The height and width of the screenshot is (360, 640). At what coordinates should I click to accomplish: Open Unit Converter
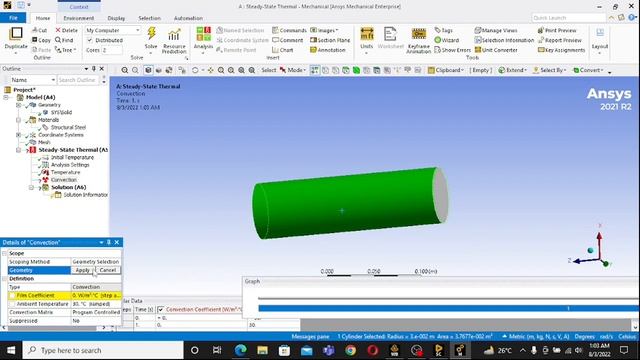(x=496, y=50)
